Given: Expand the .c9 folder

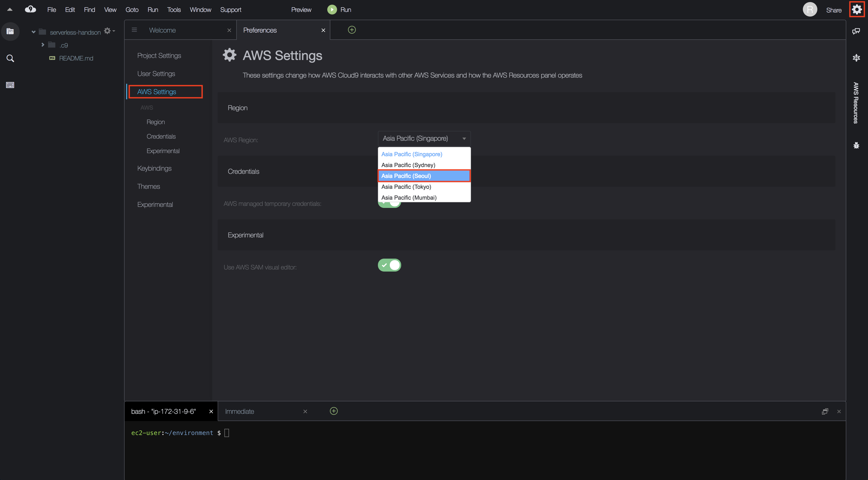Looking at the screenshot, I should pos(42,44).
